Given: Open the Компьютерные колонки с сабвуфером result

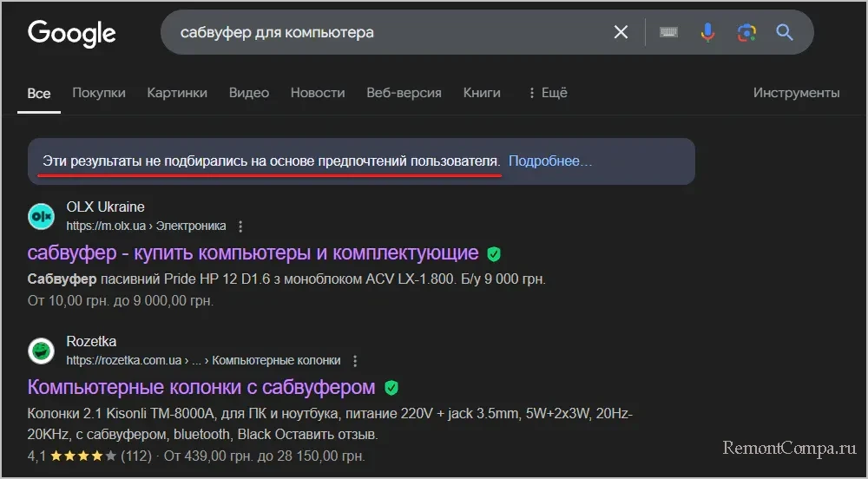Looking at the screenshot, I should [201, 386].
